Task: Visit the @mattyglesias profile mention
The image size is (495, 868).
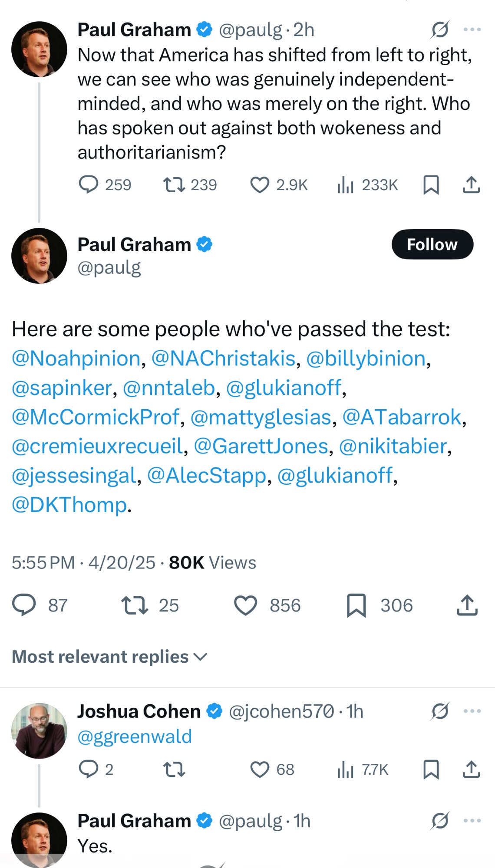Action: point(261,417)
